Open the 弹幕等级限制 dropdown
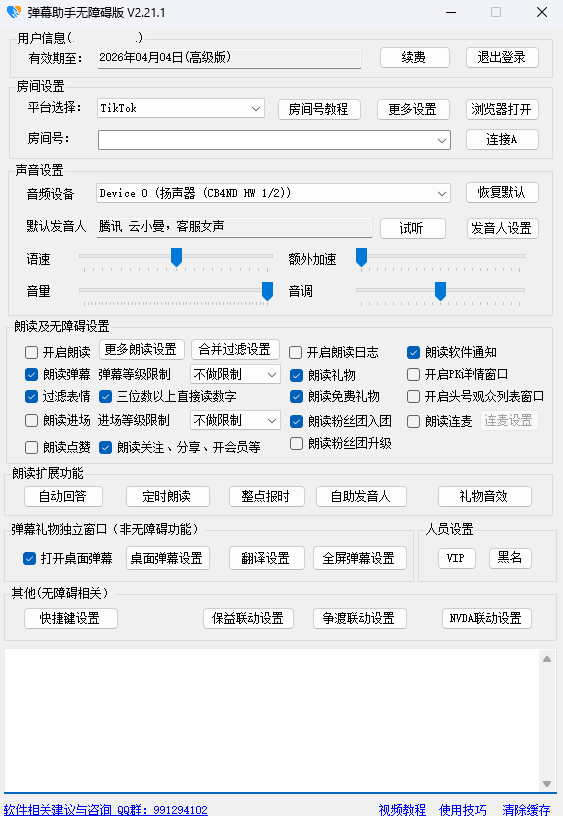Screen dimensions: 563x816 click(x=235, y=374)
